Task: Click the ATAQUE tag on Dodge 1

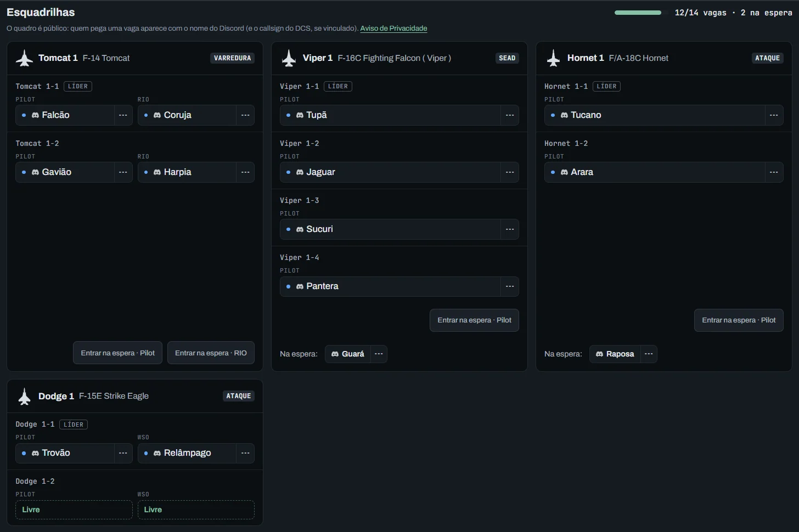Action: click(x=239, y=396)
